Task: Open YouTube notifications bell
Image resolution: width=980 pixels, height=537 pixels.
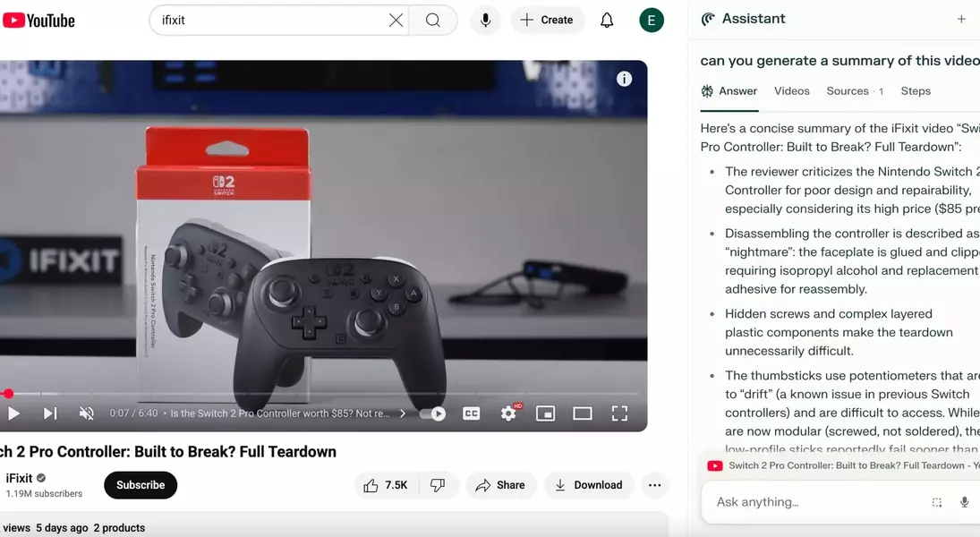Action: (x=607, y=20)
